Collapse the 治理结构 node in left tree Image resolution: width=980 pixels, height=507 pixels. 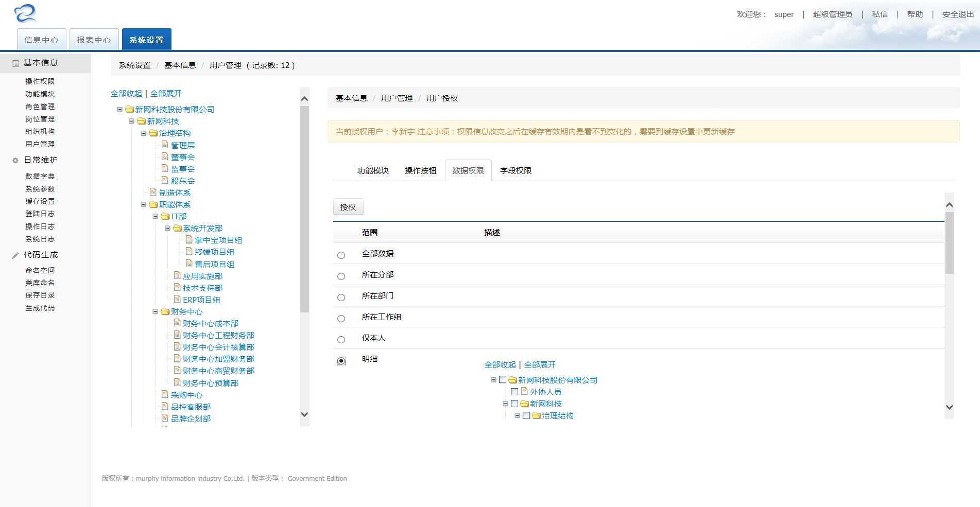[143, 133]
